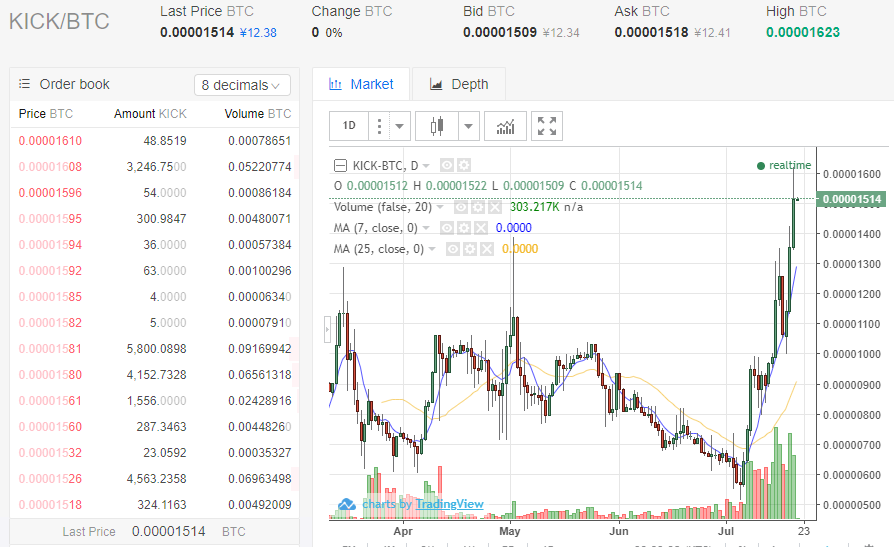Image resolution: width=894 pixels, height=547 pixels.
Task: Expand the time interval dropdown arrow
Action: [400, 126]
